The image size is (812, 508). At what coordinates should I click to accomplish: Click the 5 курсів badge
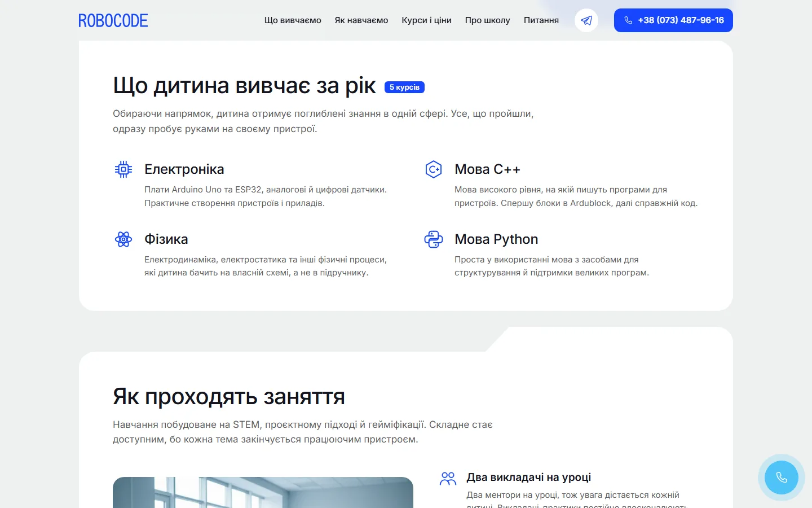[404, 87]
